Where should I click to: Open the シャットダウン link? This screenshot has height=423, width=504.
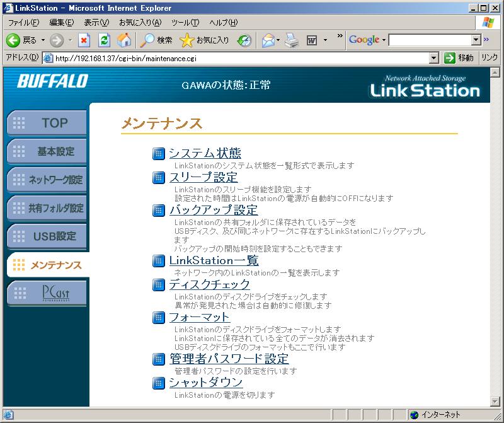click(206, 383)
